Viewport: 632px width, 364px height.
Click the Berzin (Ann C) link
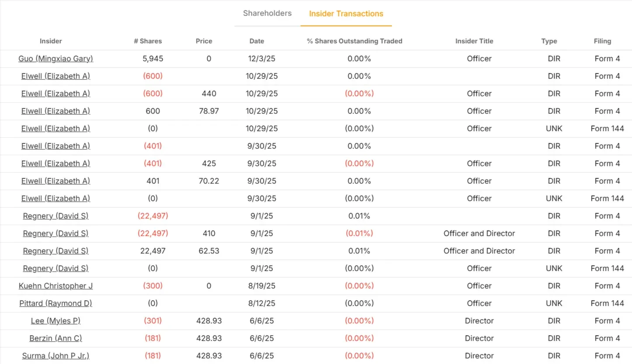pyautogui.click(x=56, y=338)
